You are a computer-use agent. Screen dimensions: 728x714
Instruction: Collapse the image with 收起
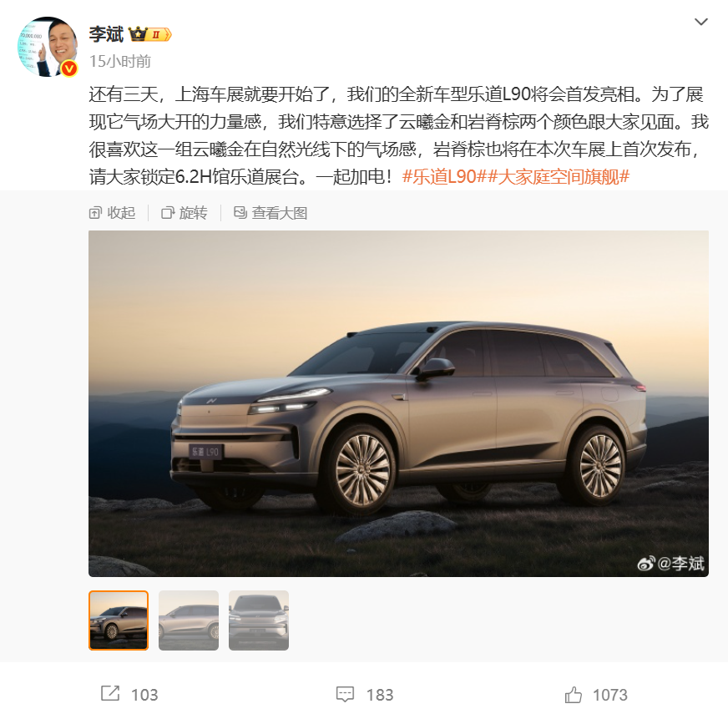click(113, 213)
